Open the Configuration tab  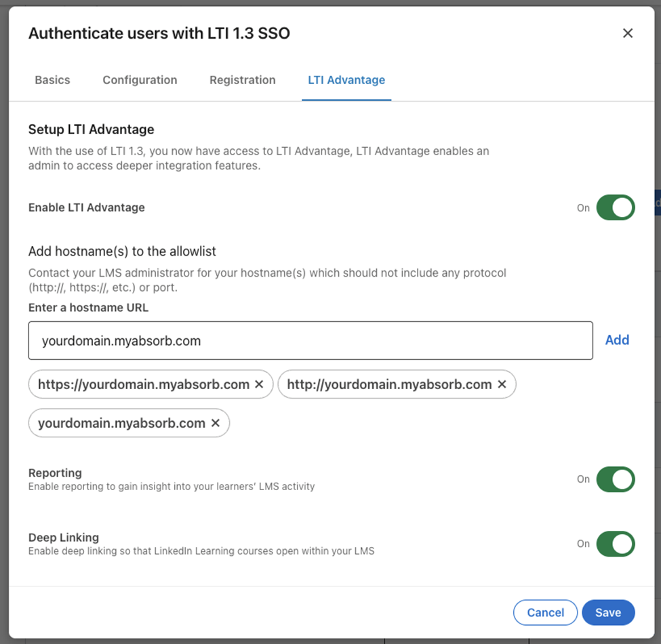140,80
